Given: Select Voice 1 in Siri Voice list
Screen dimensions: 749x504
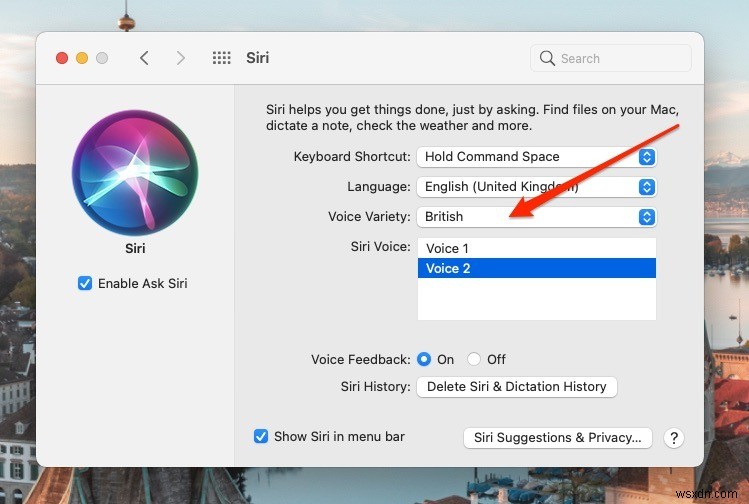Looking at the screenshot, I should point(537,248).
